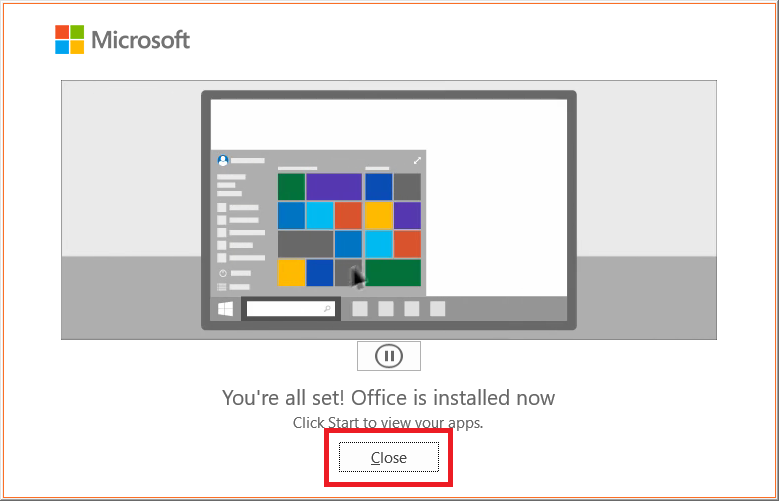Viewport: 779px width, 501px height.
Task: Click the magnifier icon in the illustrated search box
Action: (x=327, y=310)
